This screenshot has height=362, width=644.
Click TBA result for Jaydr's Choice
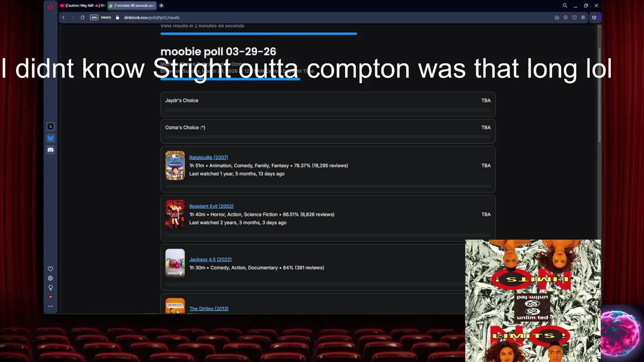[486, 101]
